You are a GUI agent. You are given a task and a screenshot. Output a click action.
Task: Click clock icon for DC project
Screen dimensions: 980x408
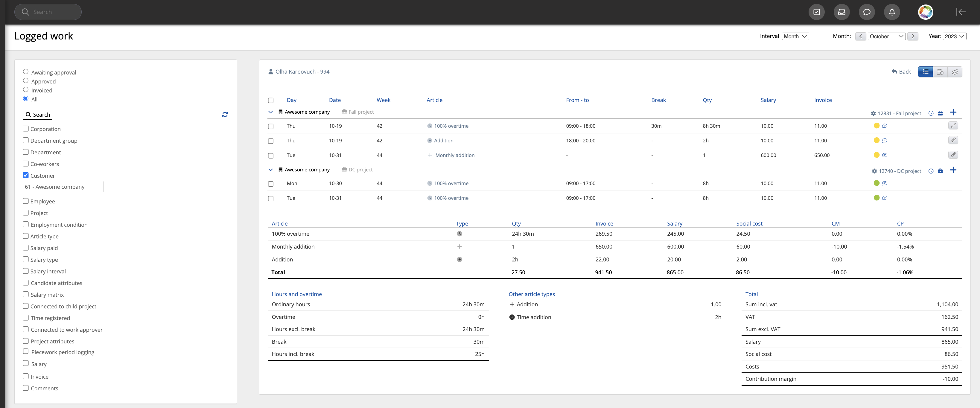931,171
